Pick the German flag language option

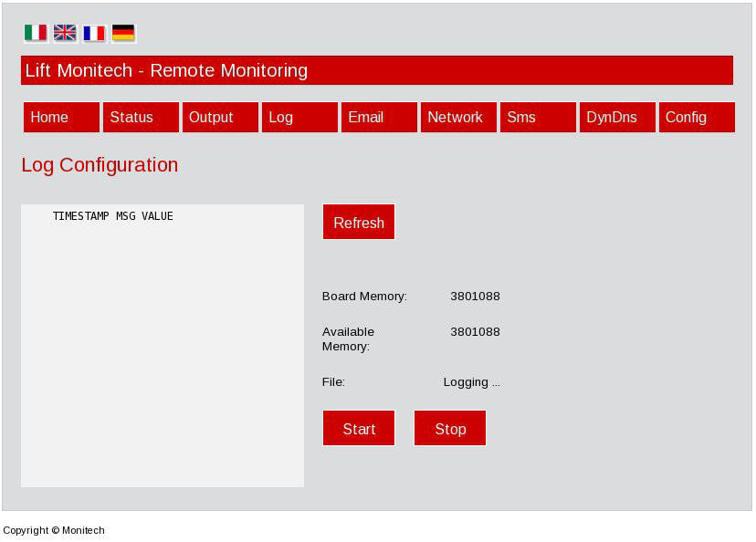coord(123,33)
